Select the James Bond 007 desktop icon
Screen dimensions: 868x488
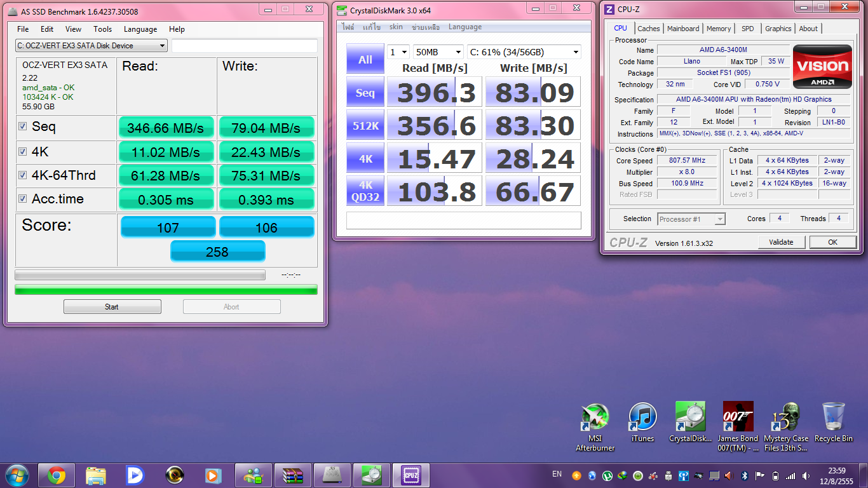click(738, 427)
